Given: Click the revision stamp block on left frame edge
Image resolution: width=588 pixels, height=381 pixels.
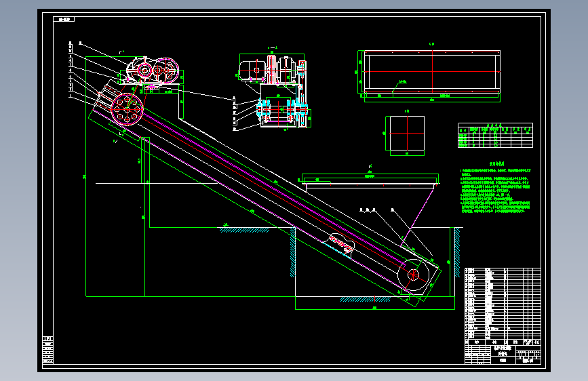Looking at the screenshot, I should (x=48, y=350).
